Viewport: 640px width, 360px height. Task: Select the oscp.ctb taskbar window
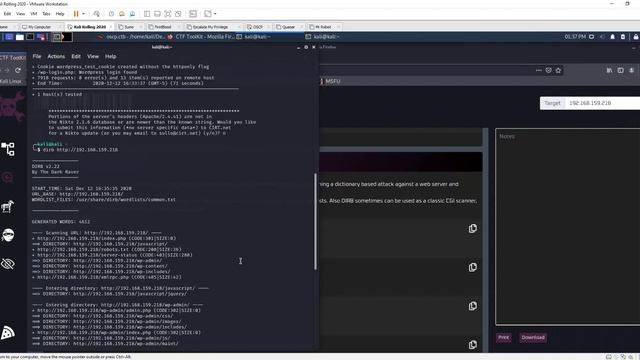(132, 37)
